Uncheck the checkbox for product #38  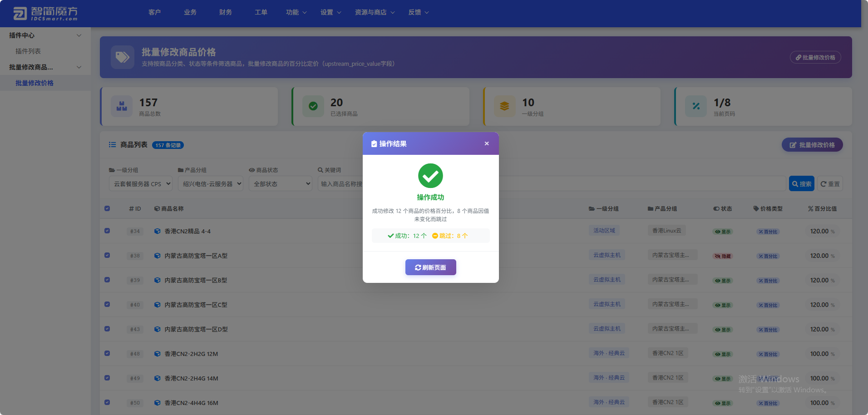pos(107,255)
